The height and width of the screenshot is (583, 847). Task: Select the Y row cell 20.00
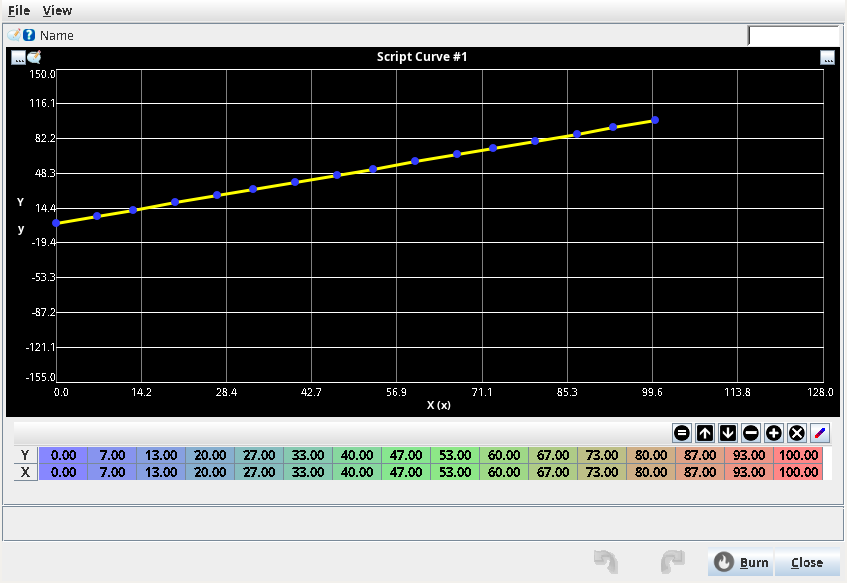tap(210, 455)
